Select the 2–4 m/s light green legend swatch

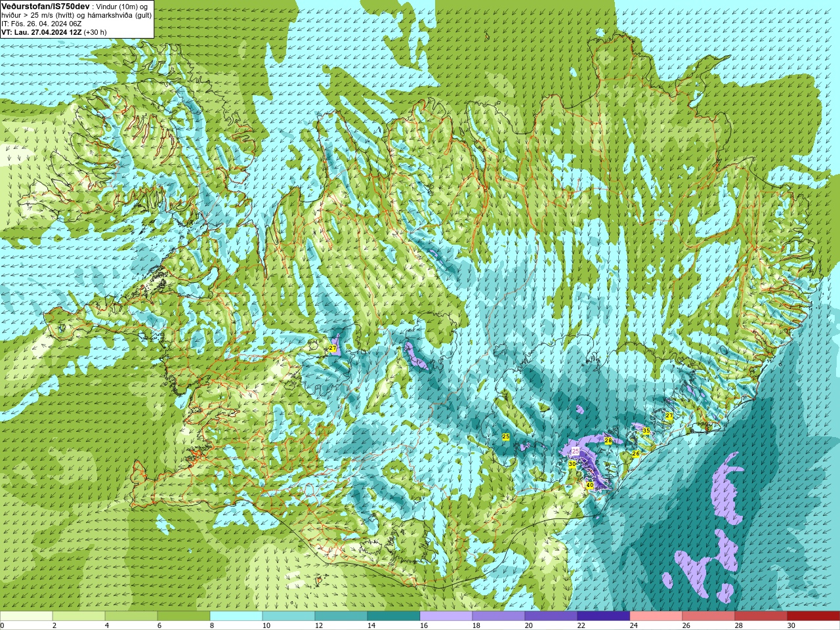click(x=79, y=616)
